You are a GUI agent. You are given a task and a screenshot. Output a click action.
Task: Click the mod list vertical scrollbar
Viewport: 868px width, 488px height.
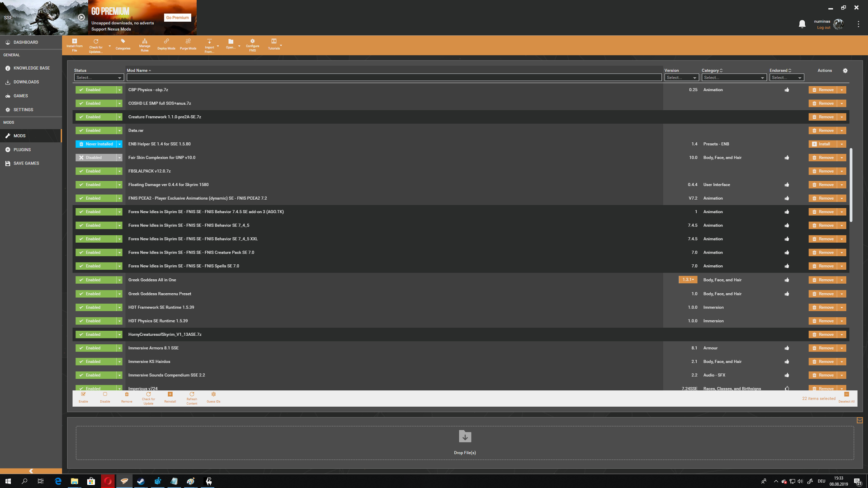point(851,185)
